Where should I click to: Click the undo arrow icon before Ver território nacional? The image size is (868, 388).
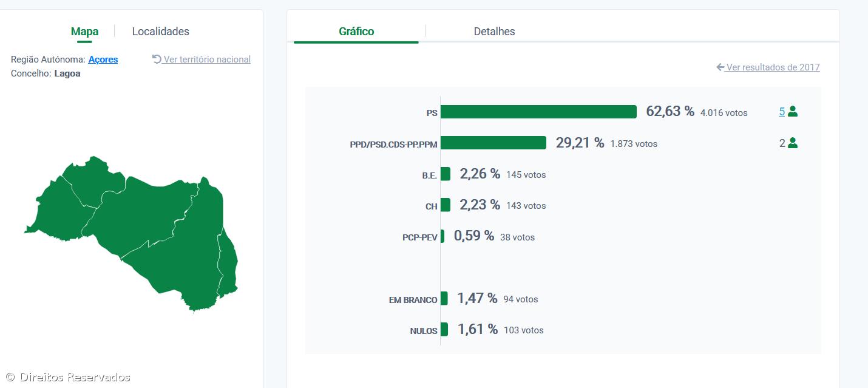[x=157, y=59]
